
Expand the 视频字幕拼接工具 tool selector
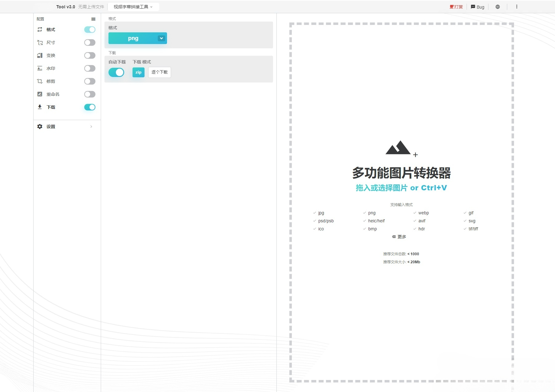133,7
